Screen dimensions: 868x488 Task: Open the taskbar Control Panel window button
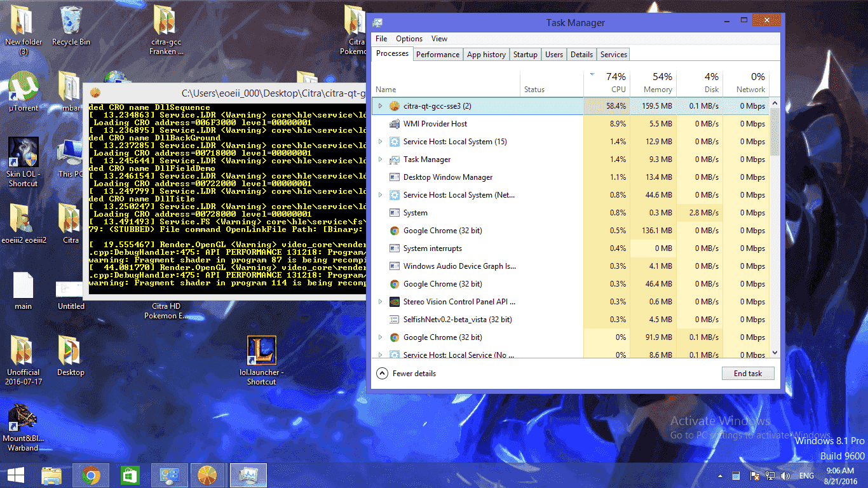pyautogui.click(x=169, y=475)
